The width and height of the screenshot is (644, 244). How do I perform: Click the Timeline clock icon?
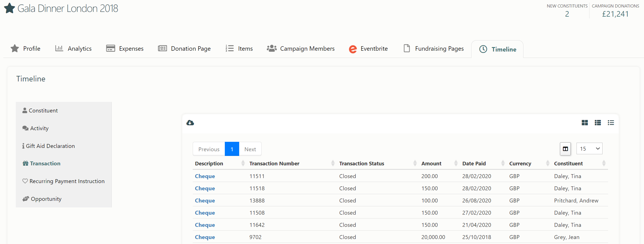tap(483, 49)
